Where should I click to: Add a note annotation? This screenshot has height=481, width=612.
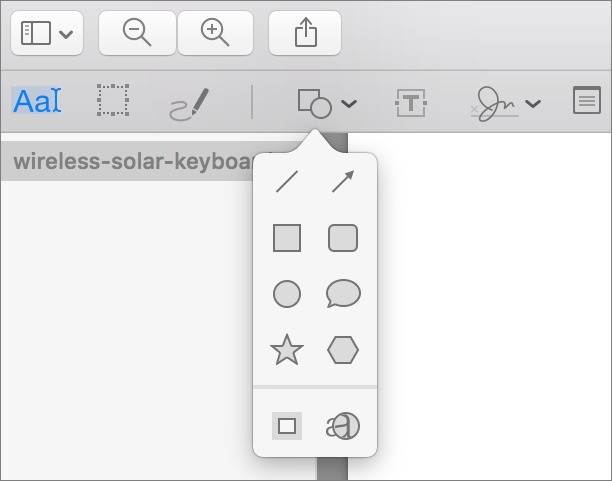tap(586, 101)
